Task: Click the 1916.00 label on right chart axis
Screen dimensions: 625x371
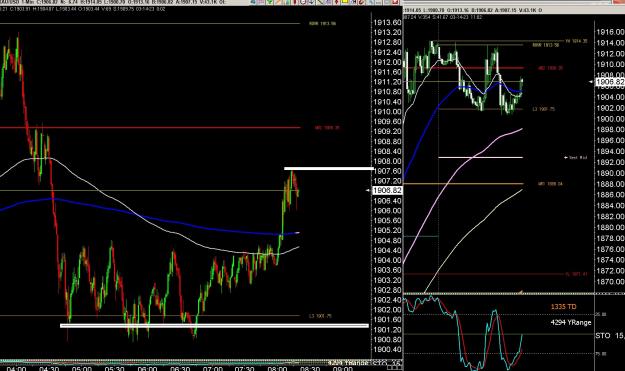Action: [x=610, y=32]
